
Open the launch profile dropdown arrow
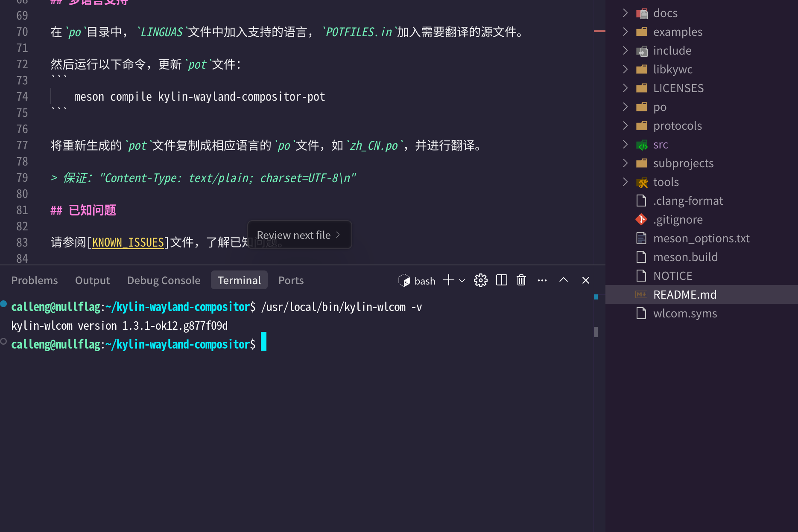click(x=462, y=281)
